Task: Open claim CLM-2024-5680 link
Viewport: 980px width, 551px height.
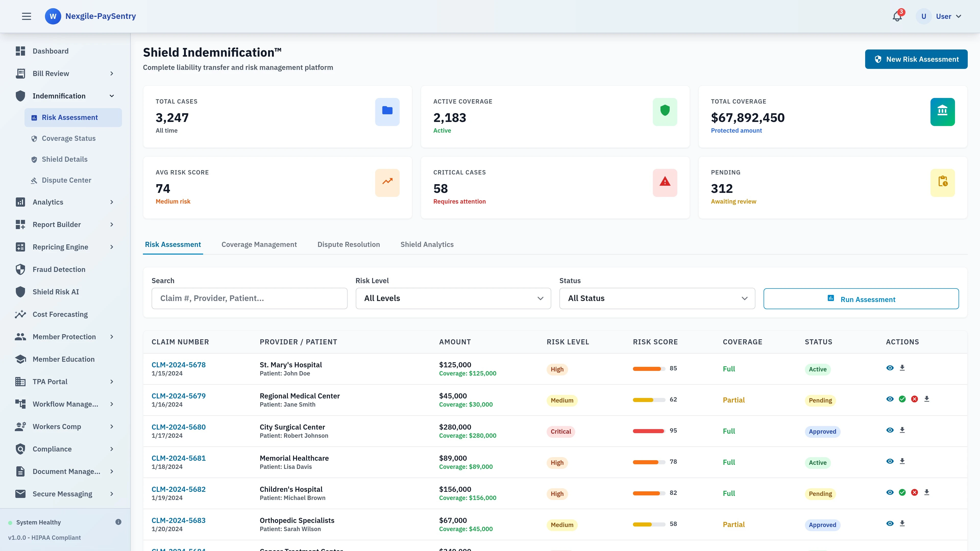Action: [x=178, y=427]
